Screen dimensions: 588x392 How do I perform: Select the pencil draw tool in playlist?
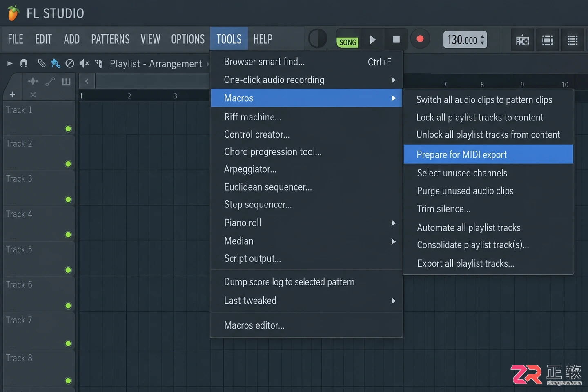41,63
